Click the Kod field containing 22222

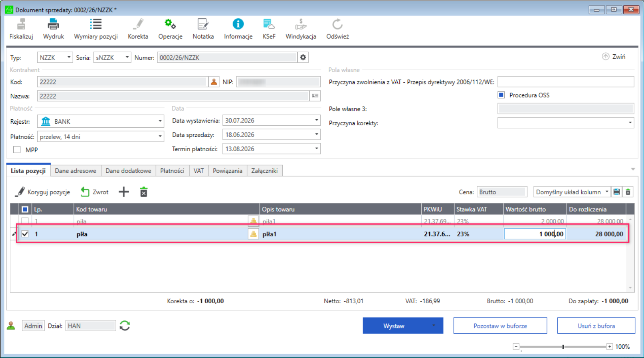[122, 82]
